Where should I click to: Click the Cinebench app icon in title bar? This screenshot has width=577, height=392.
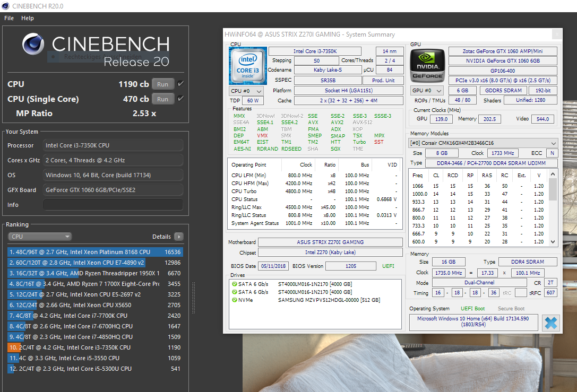[5, 6]
